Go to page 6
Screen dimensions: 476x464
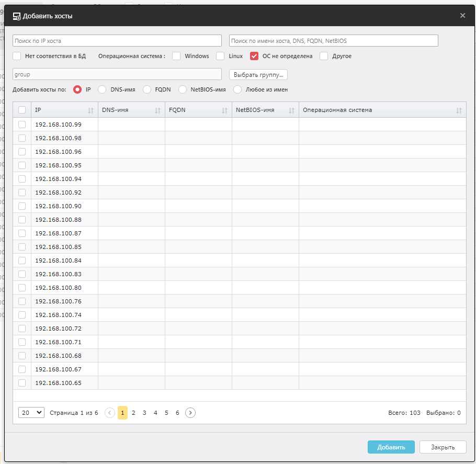177,413
